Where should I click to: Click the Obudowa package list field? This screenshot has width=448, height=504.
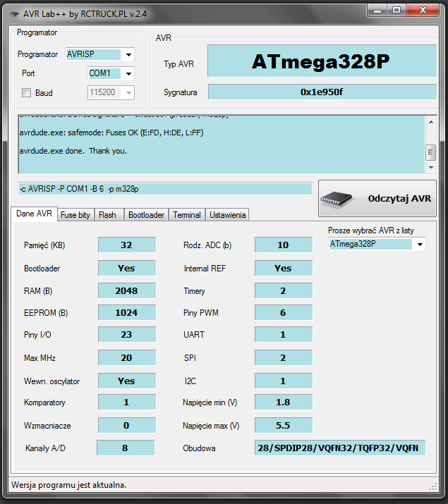point(340,448)
